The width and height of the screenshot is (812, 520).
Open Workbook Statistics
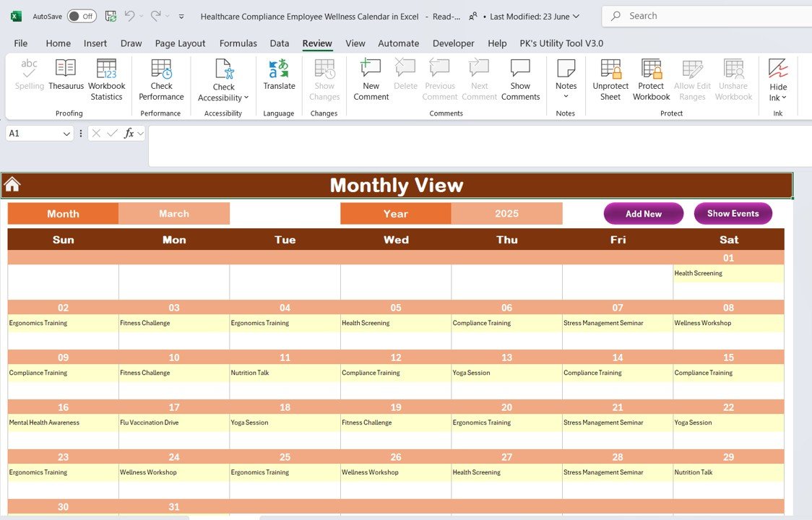(x=107, y=80)
